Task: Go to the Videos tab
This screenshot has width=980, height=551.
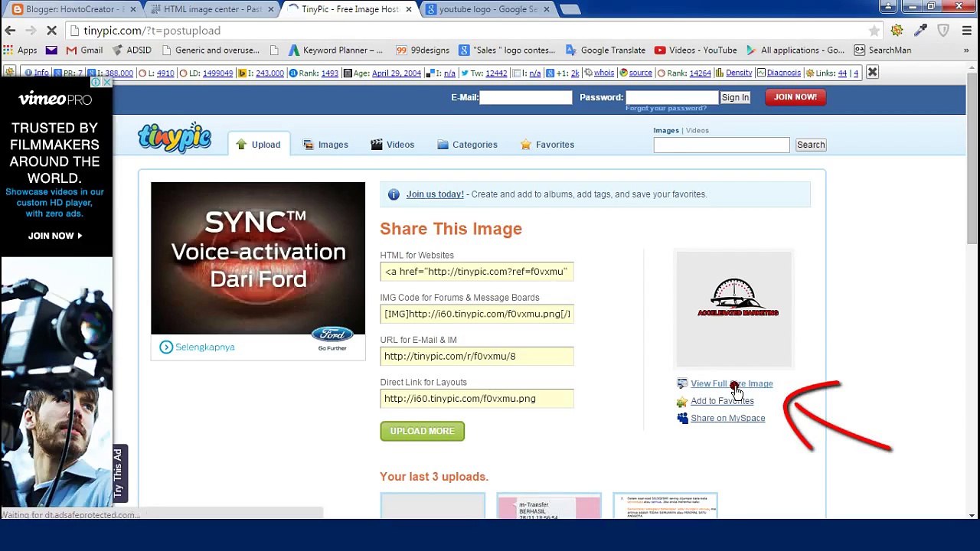Action: pyautogui.click(x=393, y=145)
